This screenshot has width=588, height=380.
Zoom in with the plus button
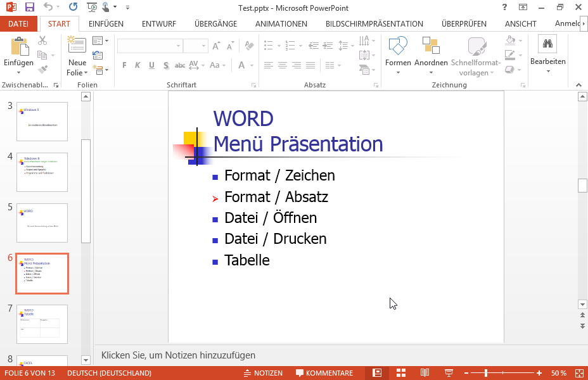click(539, 373)
